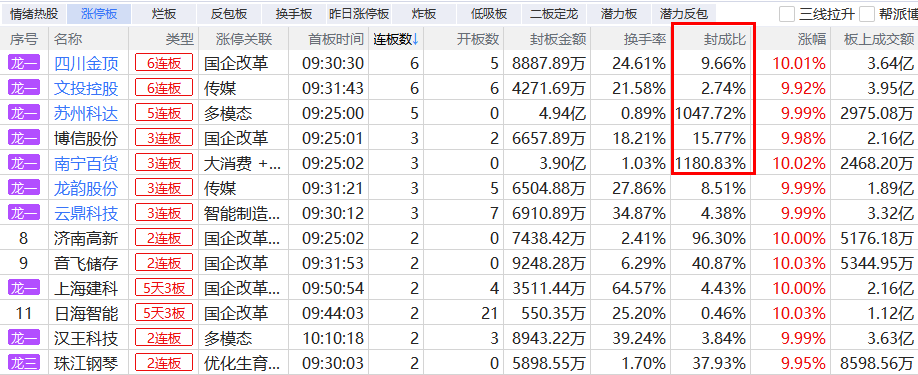Click the 5天3板 tag for 日海智能
The width and height of the screenshot is (918, 375).
point(164,313)
